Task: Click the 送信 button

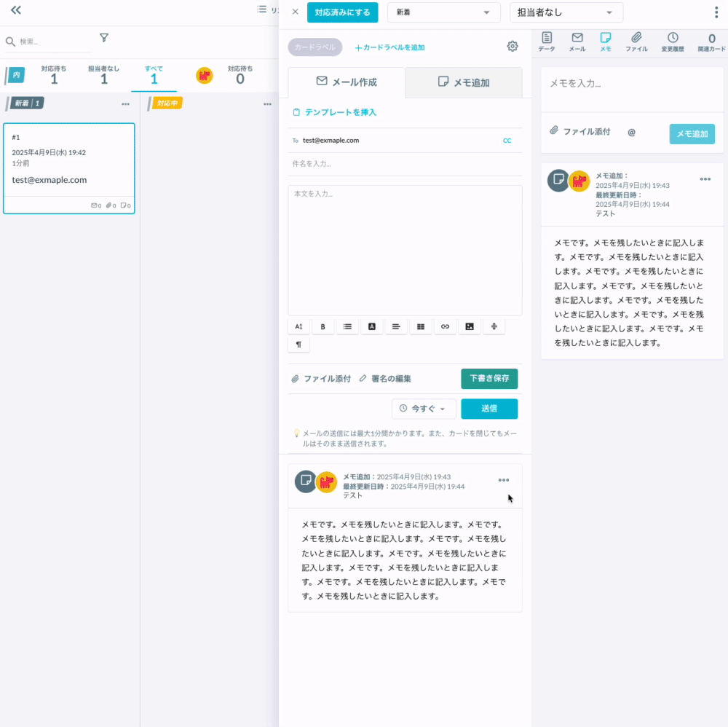Action: [x=489, y=409]
